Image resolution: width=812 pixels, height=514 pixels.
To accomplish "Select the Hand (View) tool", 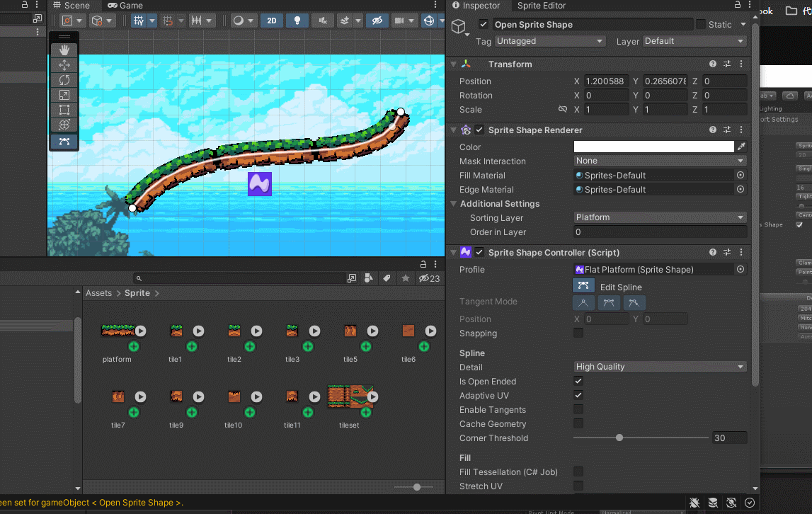I will [64, 50].
